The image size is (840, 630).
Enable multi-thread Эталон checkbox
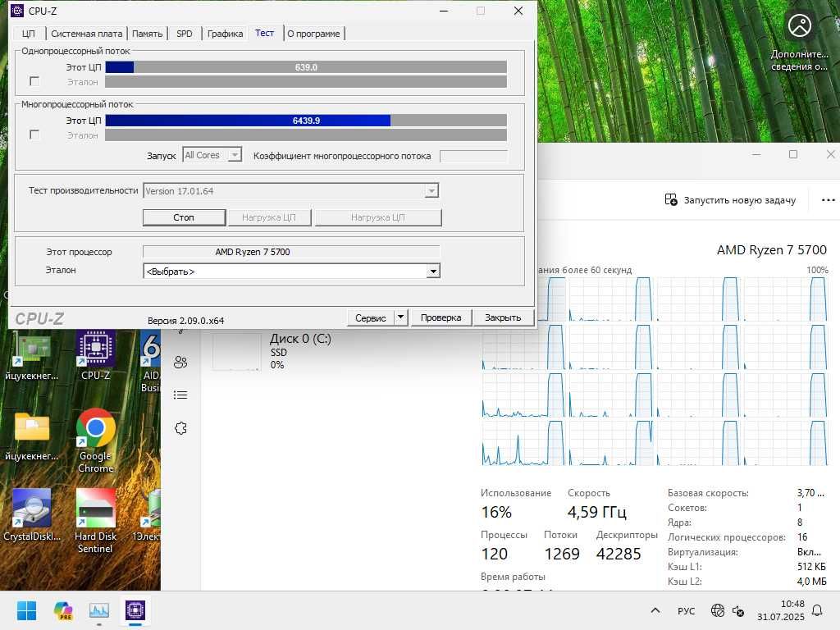click(x=34, y=135)
